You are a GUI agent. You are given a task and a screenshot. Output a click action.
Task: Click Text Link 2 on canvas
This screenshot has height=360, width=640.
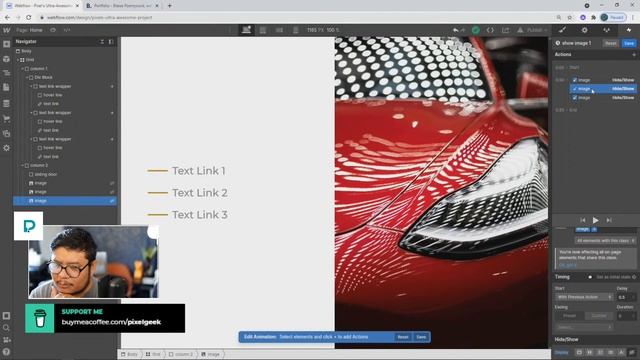[x=200, y=193]
